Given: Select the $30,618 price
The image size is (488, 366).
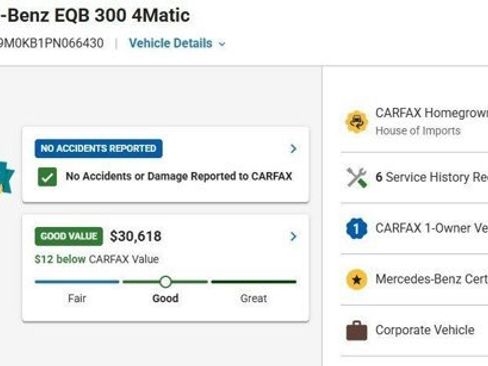Looking at the screenshot, I should click(x=136, y=236).
